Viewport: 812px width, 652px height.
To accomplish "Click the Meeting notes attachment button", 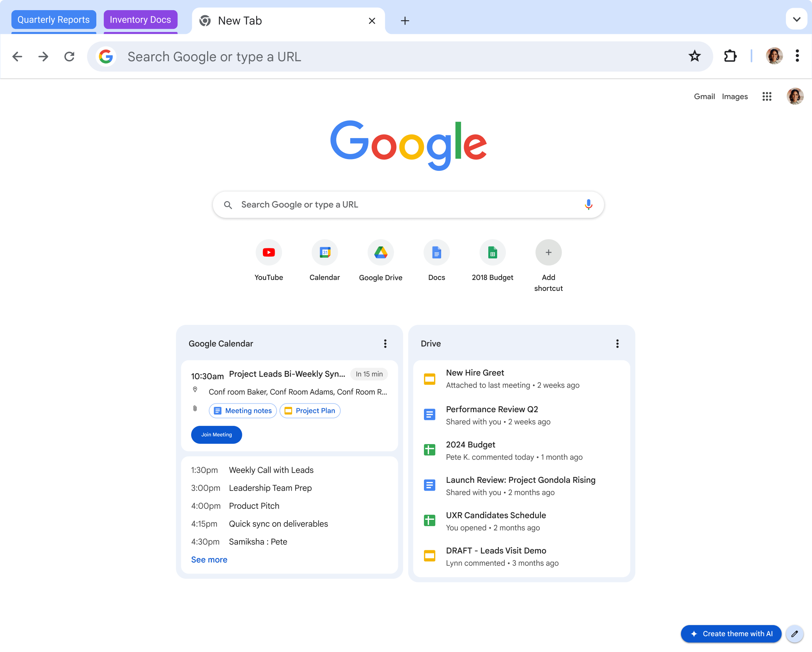I will (242, 411).
